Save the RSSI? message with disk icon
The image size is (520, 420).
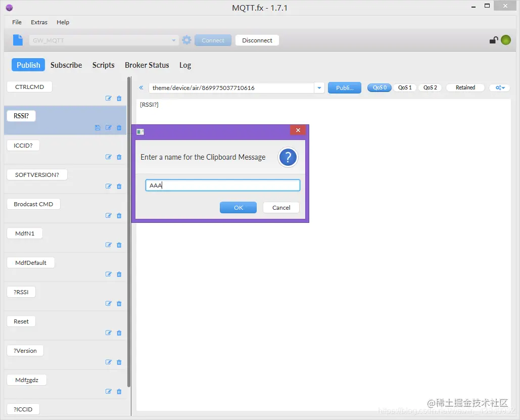point(98,128)
